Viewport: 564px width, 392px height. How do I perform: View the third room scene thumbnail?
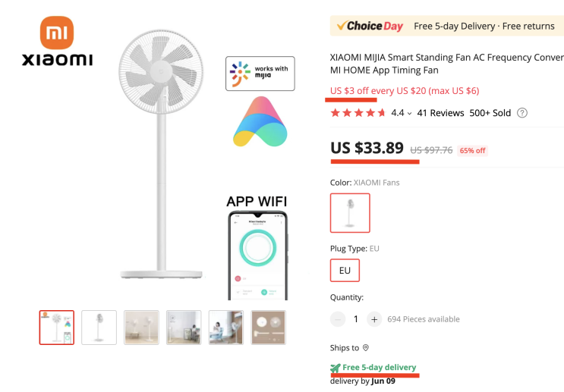point(142,328)
